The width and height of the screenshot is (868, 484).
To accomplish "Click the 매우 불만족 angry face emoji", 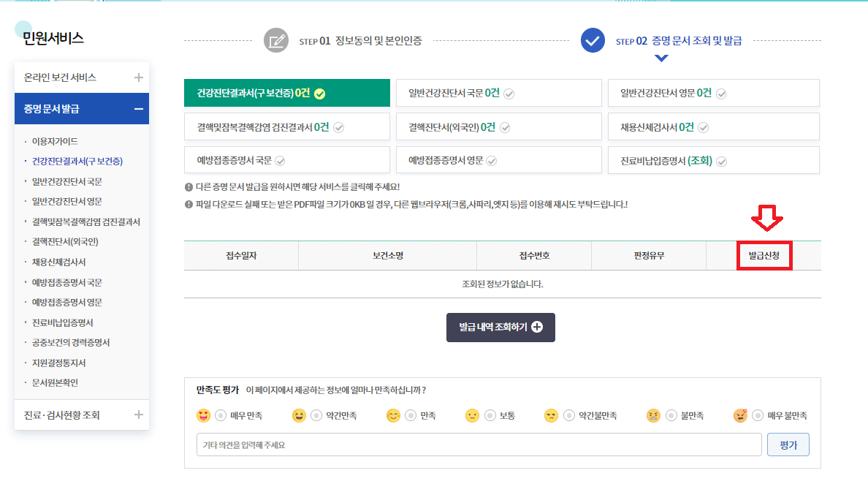I will 740,415.
